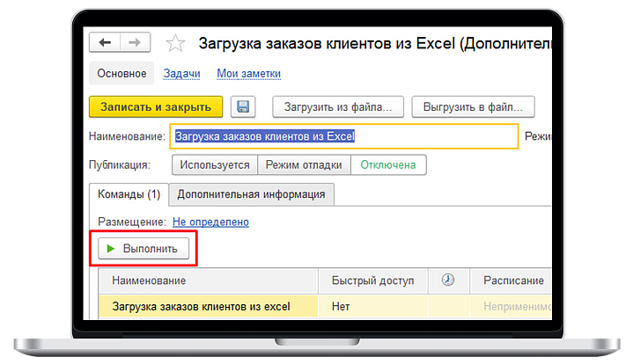Switch publication to Режим отладки
This screenshot has width=633, height=364.
304,164
